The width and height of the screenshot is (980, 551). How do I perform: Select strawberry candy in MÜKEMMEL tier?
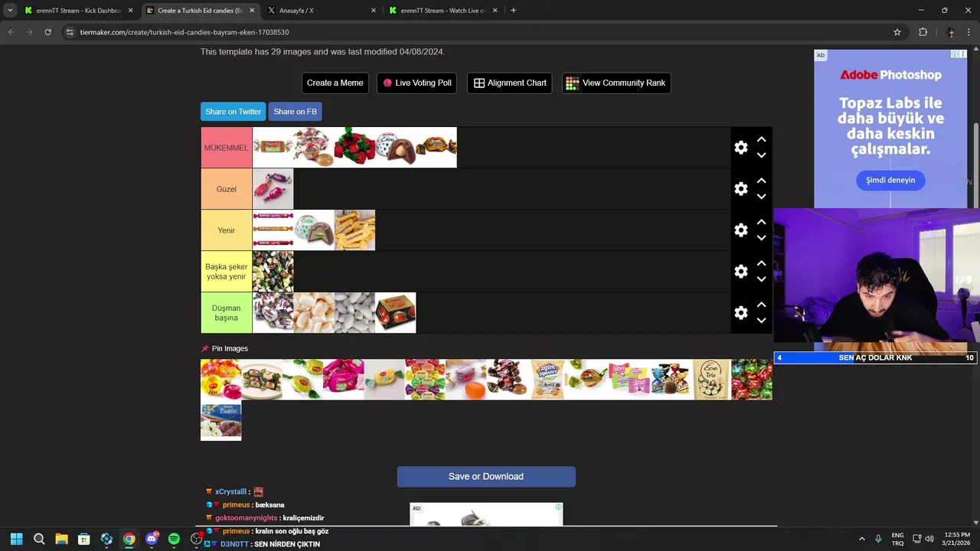354,148
